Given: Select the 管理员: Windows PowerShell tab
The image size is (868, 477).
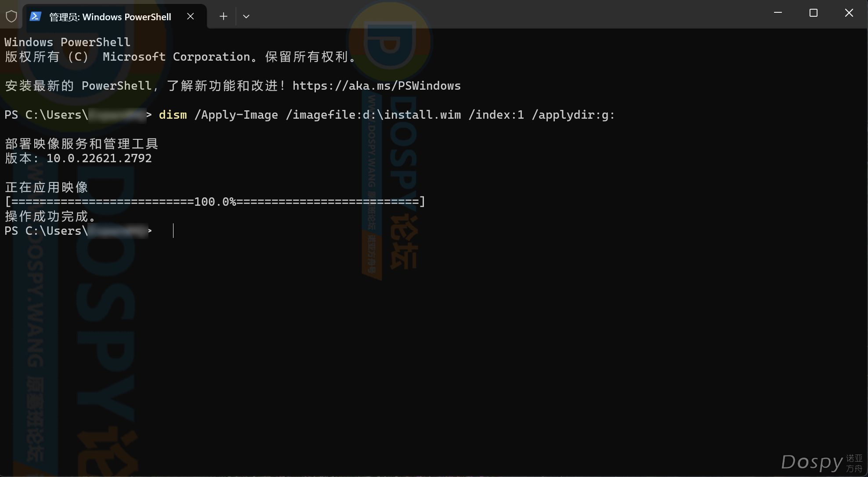Looking at the screenshot, I should pyautogui.click(x=114, y=16).
